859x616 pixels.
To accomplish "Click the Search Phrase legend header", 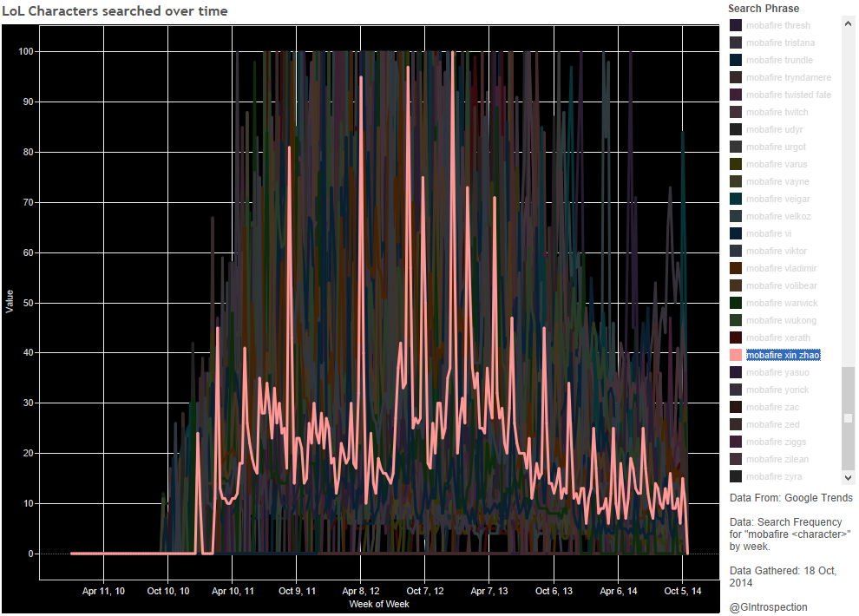I will pos(764,9).
